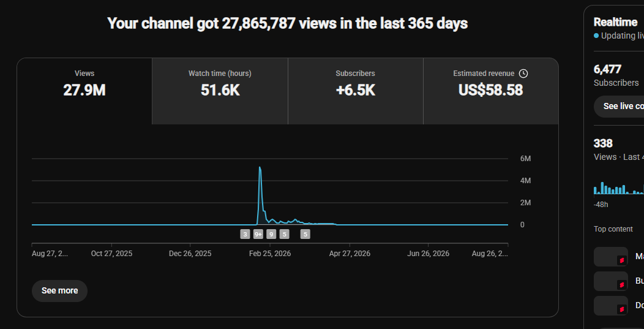Open top content thumbnail beside Ma

click(611, 257)
